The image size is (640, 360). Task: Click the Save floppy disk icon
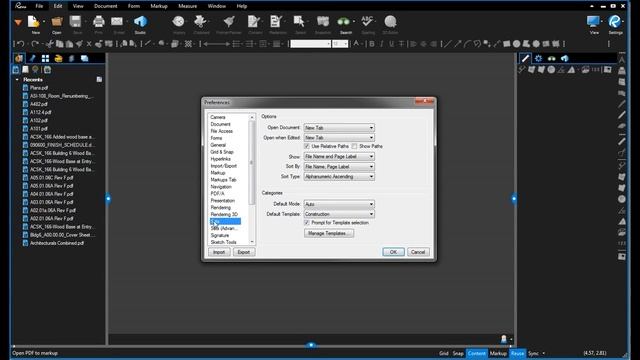coord(76,22)
